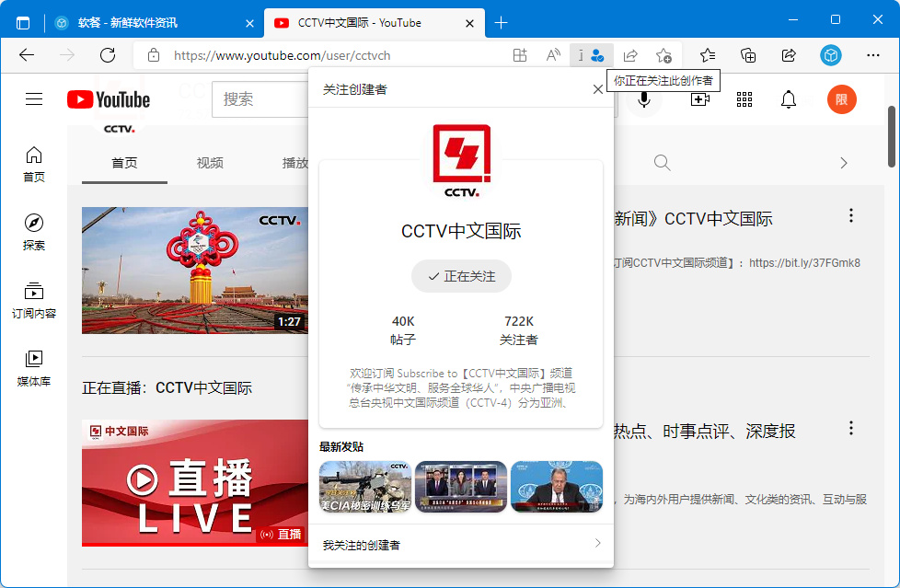Open 媒体库 in the sidebar
The width and height of the screenshot is (900, 588).
34,367
